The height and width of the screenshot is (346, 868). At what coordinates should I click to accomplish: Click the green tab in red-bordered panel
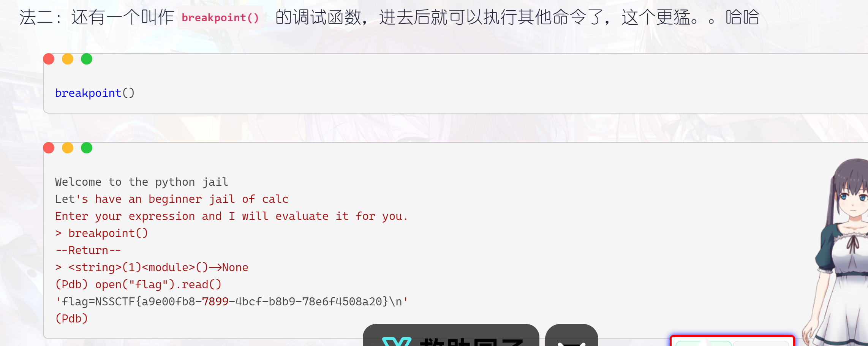(x=704, y=343)
